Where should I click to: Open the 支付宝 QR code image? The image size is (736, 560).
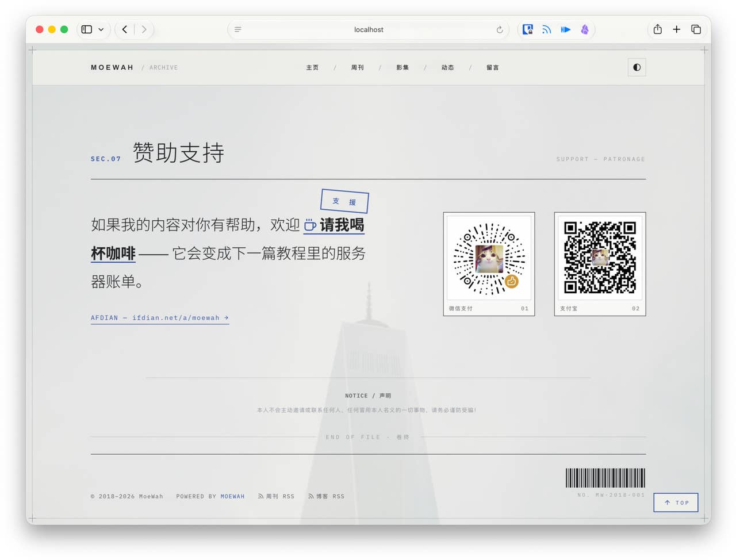[600, 259]
